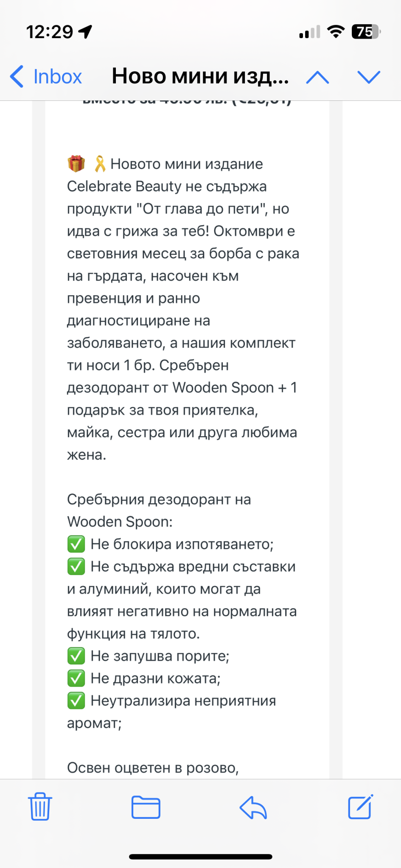Go to next message with down chevron

coord(369,77)
